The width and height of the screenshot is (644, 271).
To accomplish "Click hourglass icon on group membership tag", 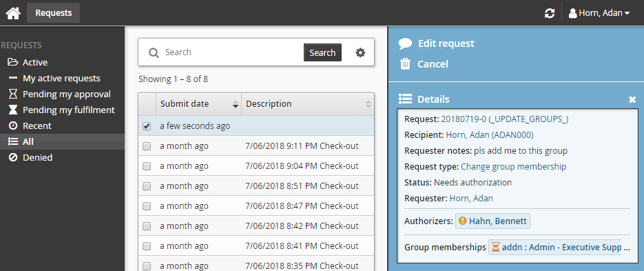I will (x=496, y=247).
